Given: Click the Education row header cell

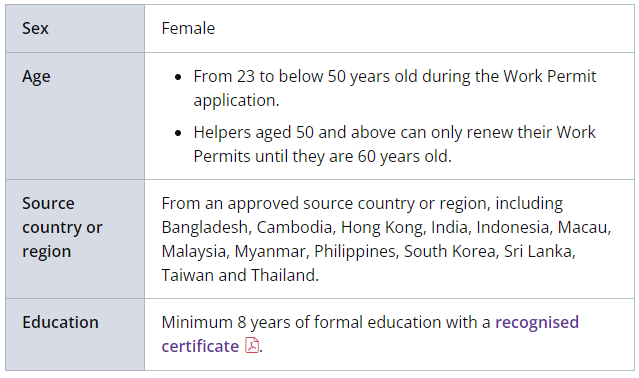Looking at the screenshot, I should (x=75, y=334).
